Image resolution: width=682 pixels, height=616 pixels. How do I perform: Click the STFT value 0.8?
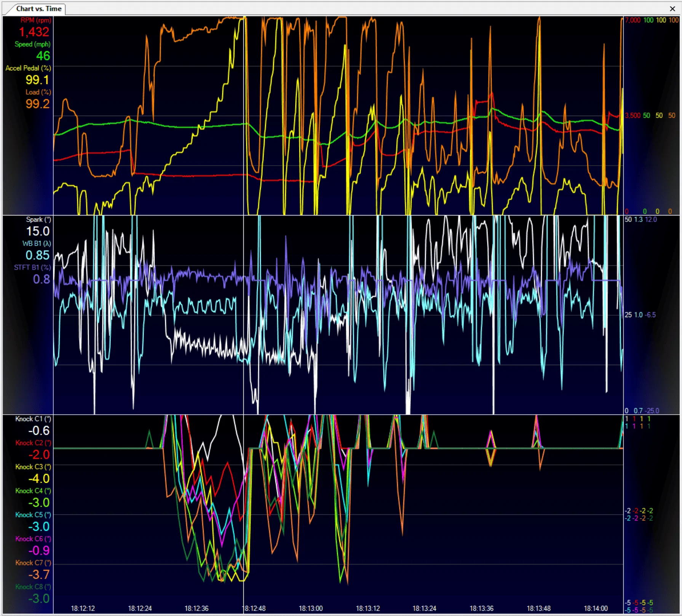pos(41,279)
